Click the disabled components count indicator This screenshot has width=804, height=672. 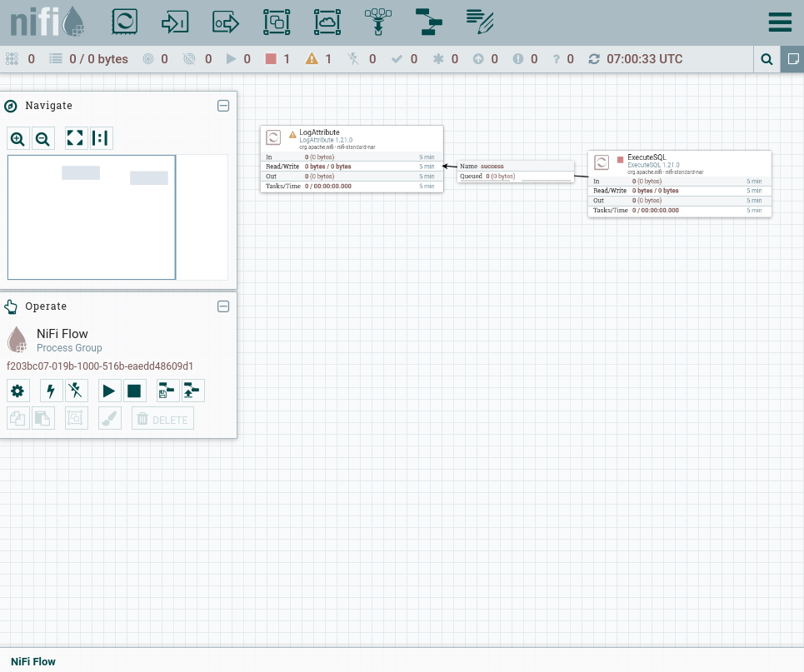[x=362, y=59]
